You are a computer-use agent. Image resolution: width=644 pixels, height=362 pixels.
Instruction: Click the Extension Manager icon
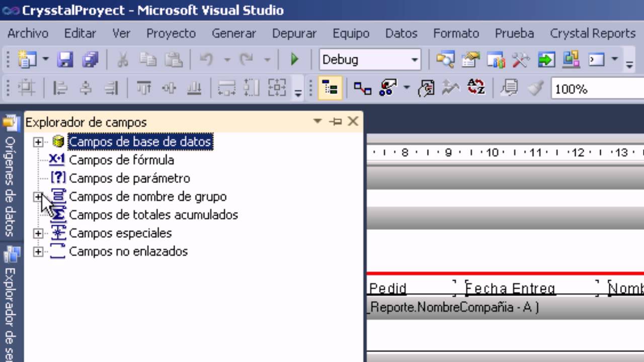click(571, 60)
